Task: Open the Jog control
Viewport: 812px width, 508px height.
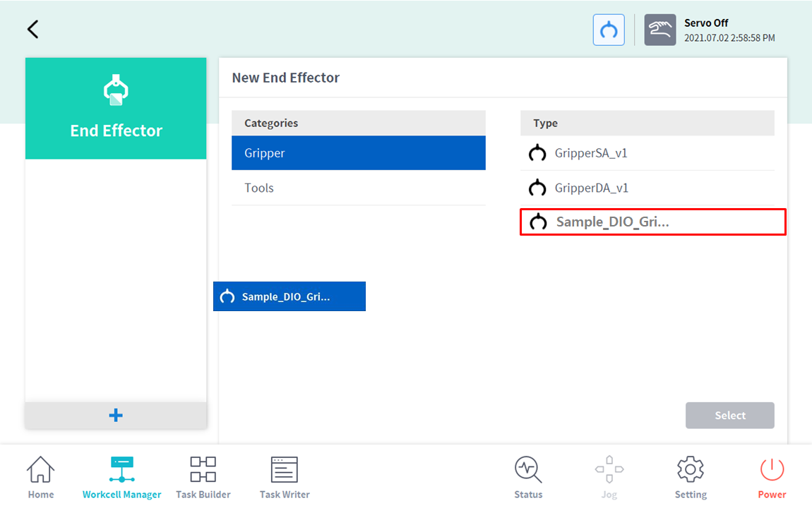Action: pyautogui.click(x=609, y=477)
